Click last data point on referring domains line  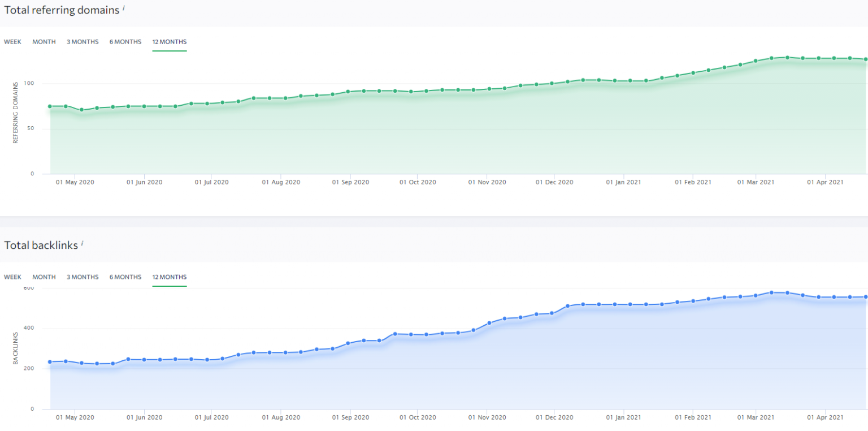[866, 59]
